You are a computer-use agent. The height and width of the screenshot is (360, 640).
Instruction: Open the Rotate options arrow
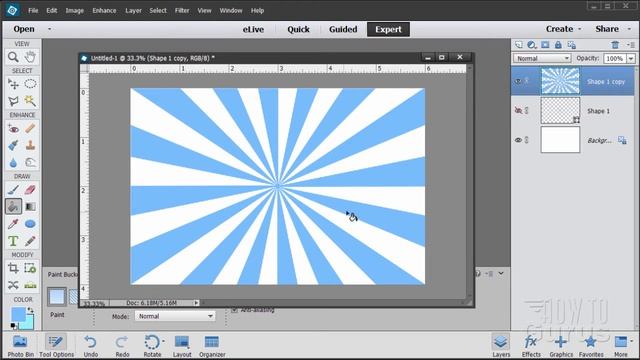[163, 341]
